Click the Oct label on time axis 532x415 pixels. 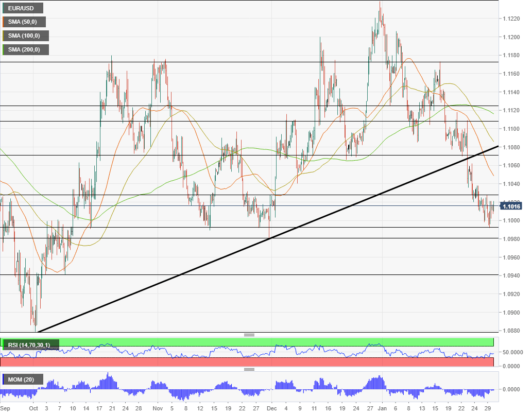pyautogui.click(x=33, y=408)
